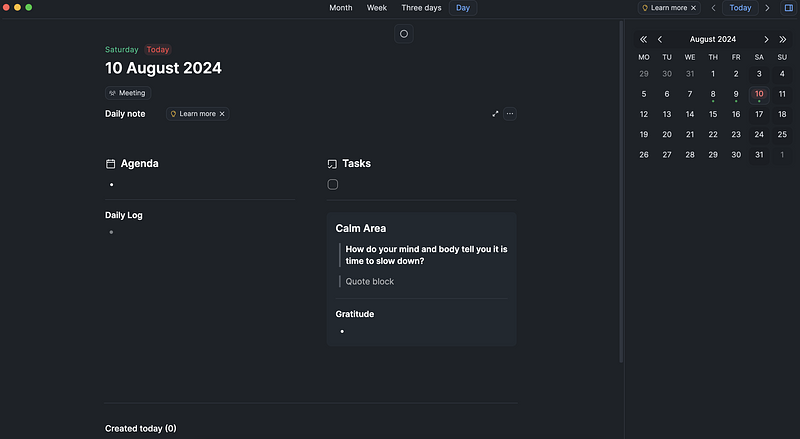800x439 pixels.
Task: Click the Daily note label
Action: 125,114
